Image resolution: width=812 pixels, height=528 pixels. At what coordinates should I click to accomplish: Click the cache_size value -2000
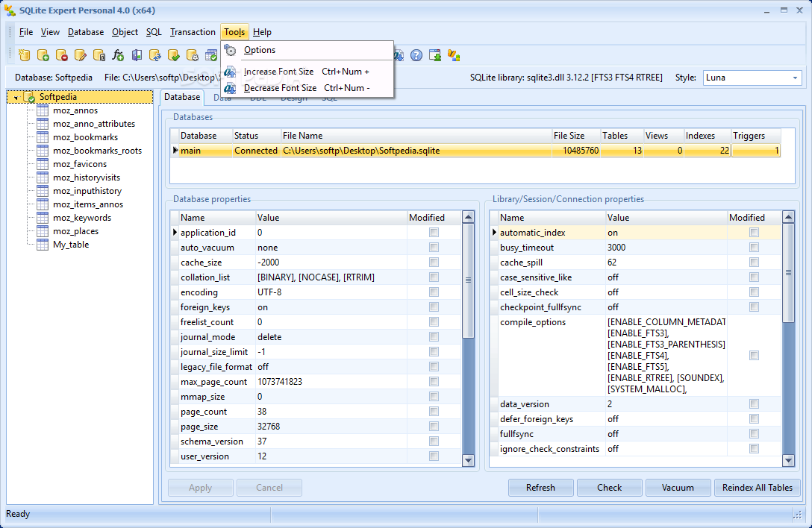268,263
